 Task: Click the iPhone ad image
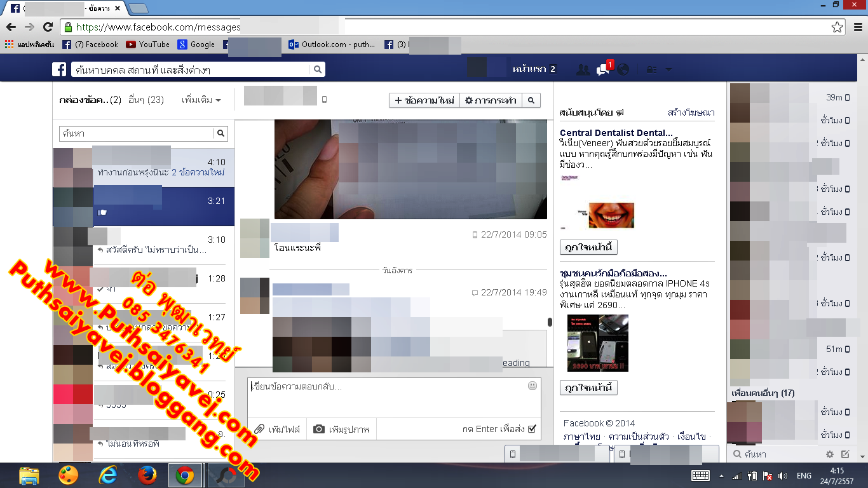597,343
